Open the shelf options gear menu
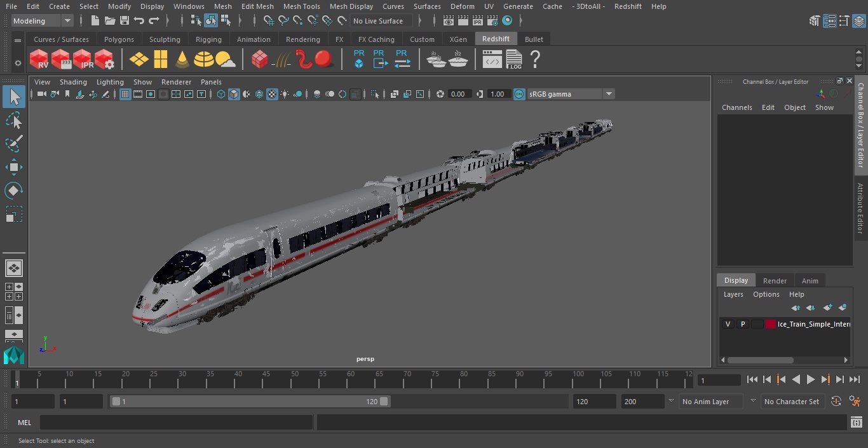This screenshot has height=448, width=868. [x=18, y=63]
